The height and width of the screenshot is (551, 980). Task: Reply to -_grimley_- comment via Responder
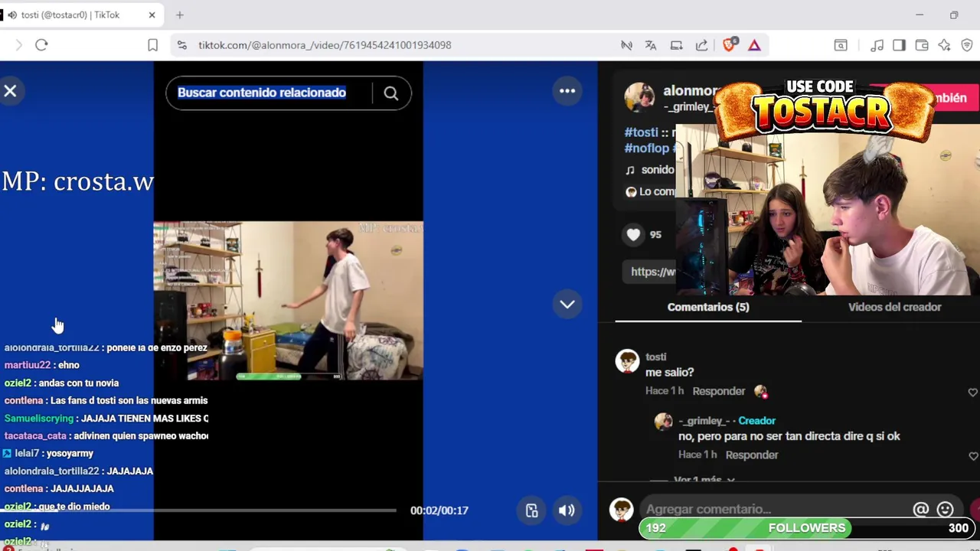(751, 455)
